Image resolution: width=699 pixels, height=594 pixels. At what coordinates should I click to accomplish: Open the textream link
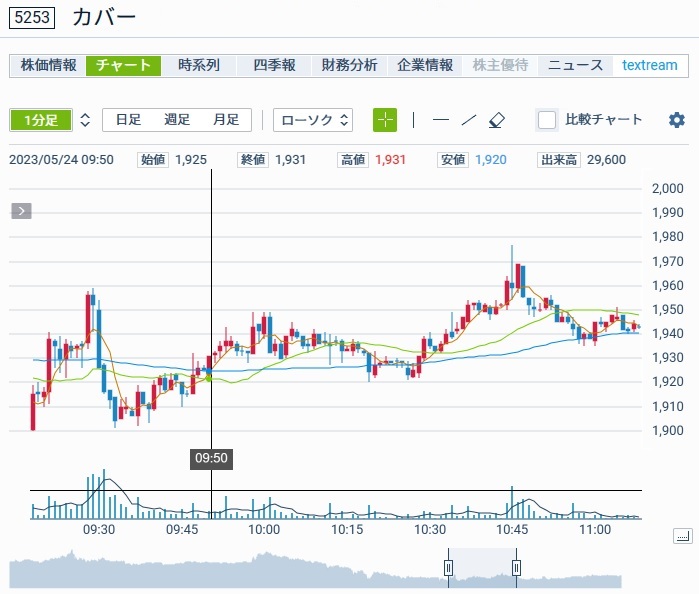pos(650,65)
